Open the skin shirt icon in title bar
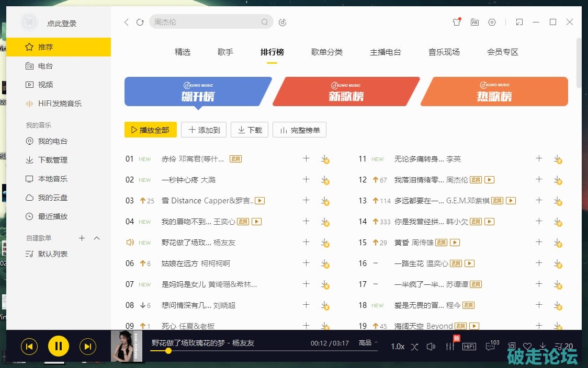This screenshot has height=368, width=588. [457, 22]
